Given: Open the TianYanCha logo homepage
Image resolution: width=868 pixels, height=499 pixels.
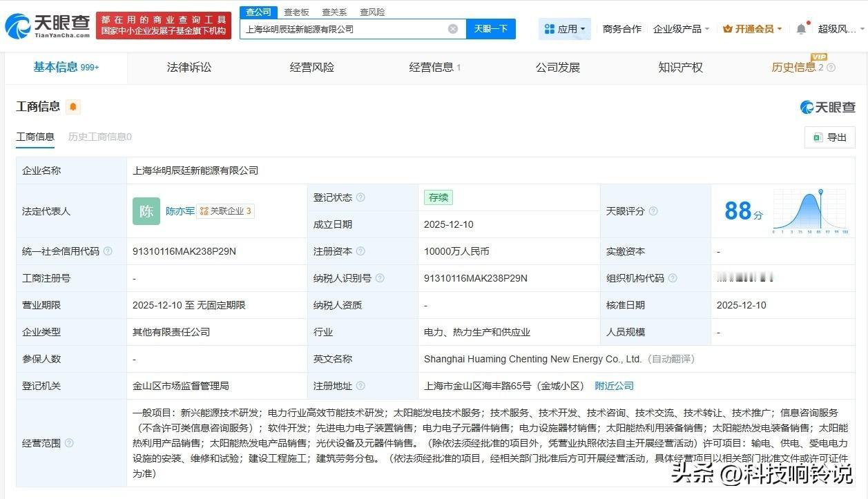Looking at the screenshot, I should [47, 26].
